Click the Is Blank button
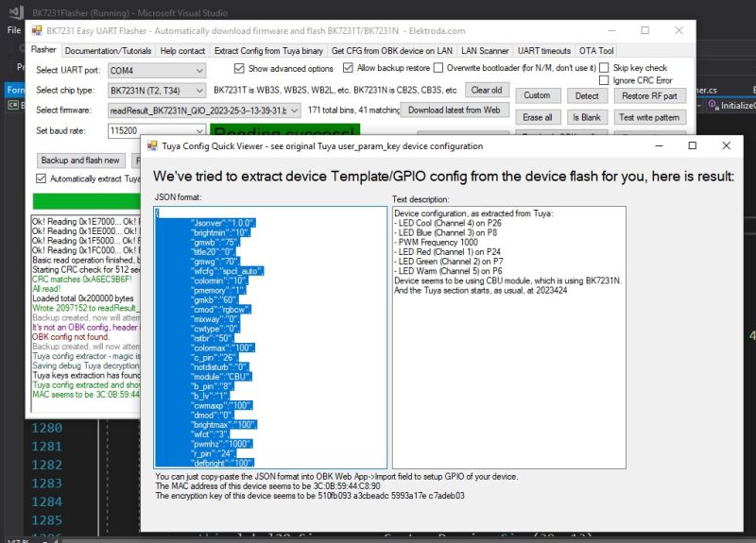 tap(587, 117)
